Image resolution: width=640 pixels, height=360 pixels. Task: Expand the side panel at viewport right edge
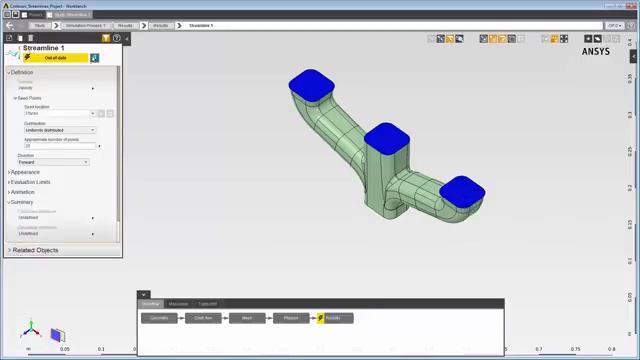click(x=633, y=56)
